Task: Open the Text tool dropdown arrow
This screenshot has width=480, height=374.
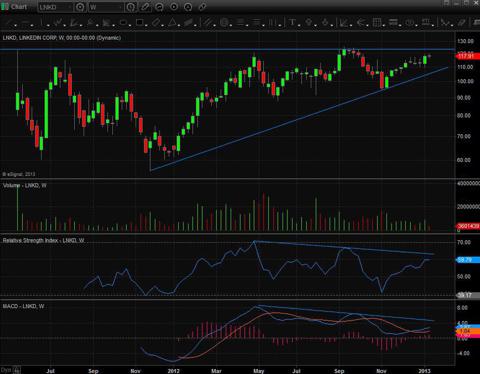Action: [299, 25]
